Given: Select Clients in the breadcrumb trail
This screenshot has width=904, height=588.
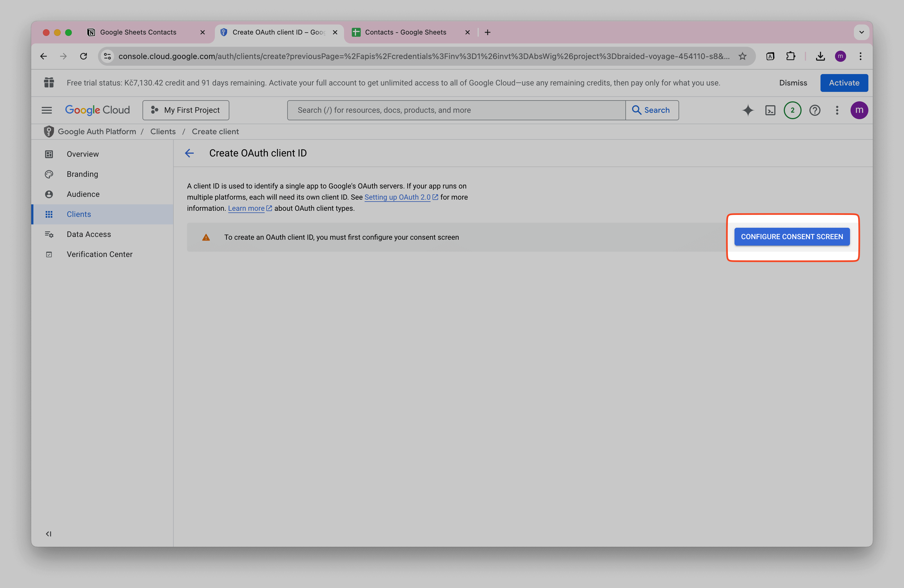Looking at the screenshot, I should pos(163,131).
